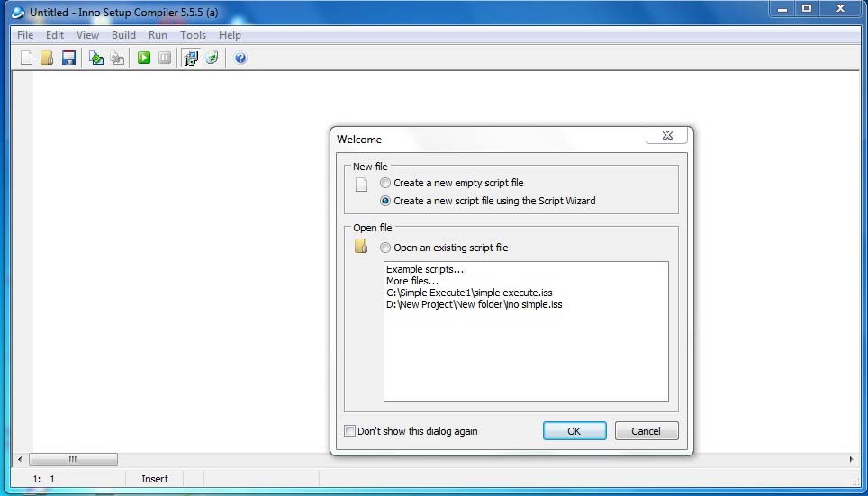Click the New script toolbar icon
The image size is (868, 496).
[x=27, y=58]
